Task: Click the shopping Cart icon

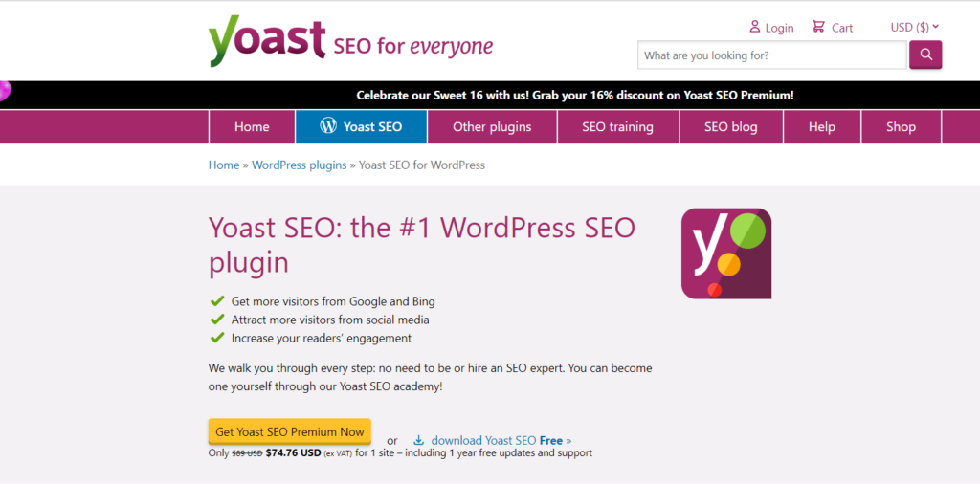Action: click(818, 27)
